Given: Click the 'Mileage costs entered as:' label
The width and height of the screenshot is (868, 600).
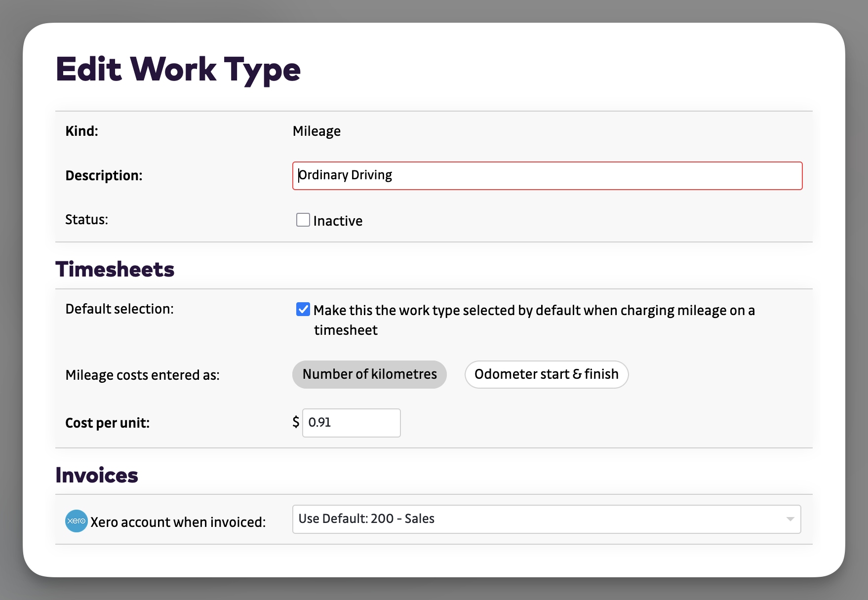Looking at the screenshot, I should (142, 375).
